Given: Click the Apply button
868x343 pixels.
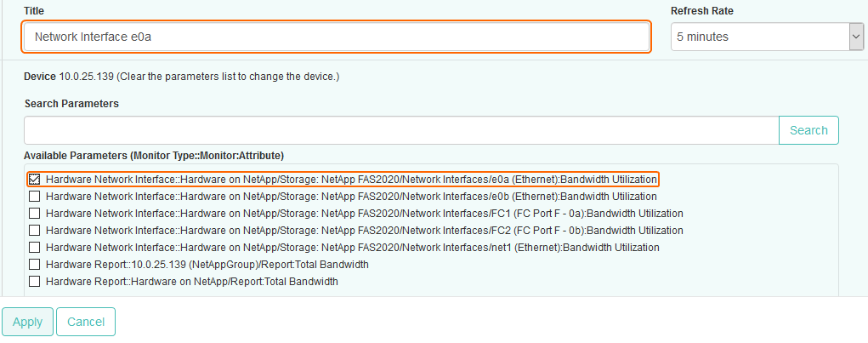Looking at the screenshot, I should pyautogui.click(x=27, y=322).
